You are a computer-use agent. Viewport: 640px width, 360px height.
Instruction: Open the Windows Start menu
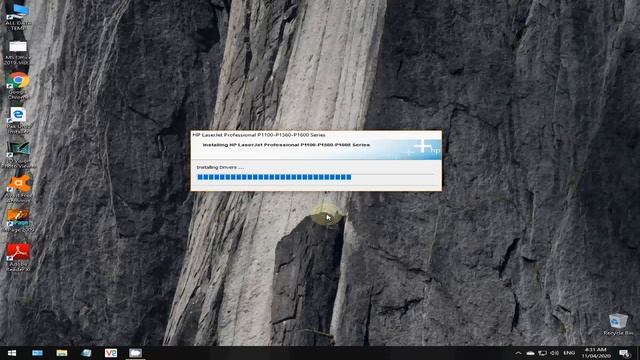coord(12,353)
